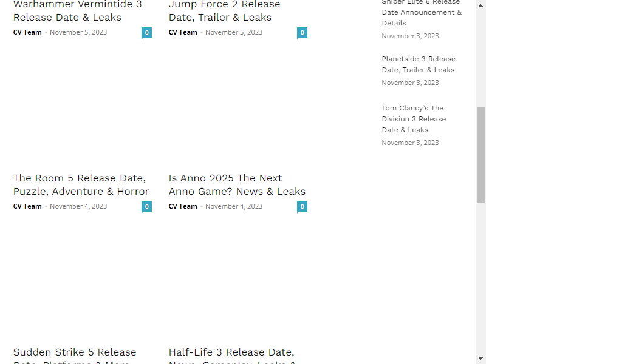Click CV Team author under Warhammer Vermintide 3
This screenshot has width=622, height=364.
tap(27, 33)
